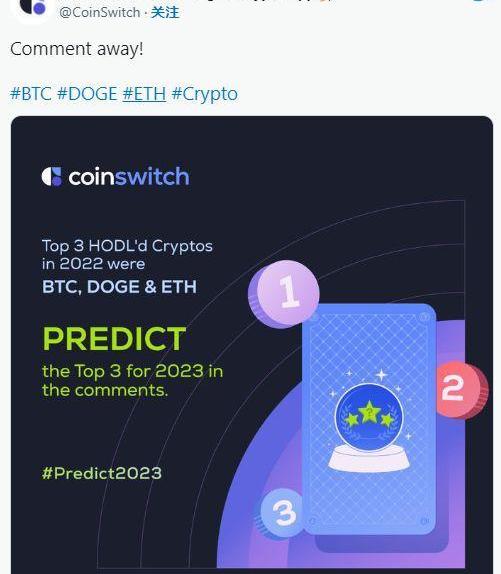Click the "Top 3 HODL'd Cryptos" caption

tap(127, 246)
